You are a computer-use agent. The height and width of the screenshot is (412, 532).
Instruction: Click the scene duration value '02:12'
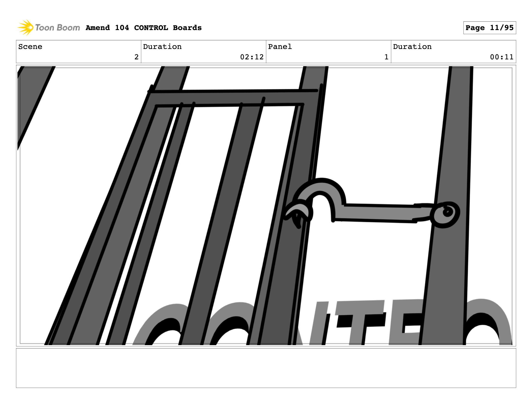coord(252,57)
